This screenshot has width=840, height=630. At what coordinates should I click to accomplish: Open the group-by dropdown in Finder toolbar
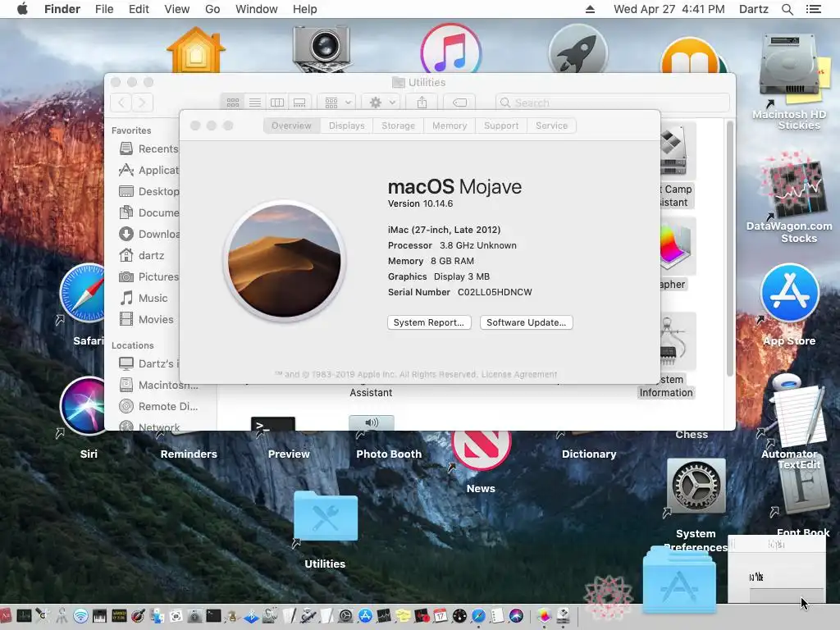pos(337,103)
